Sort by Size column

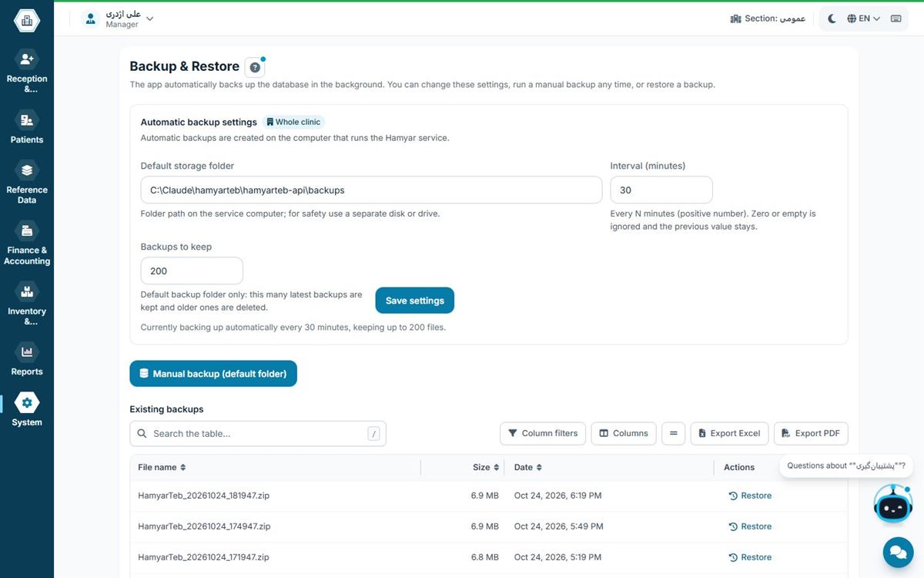tap(486, 467)
